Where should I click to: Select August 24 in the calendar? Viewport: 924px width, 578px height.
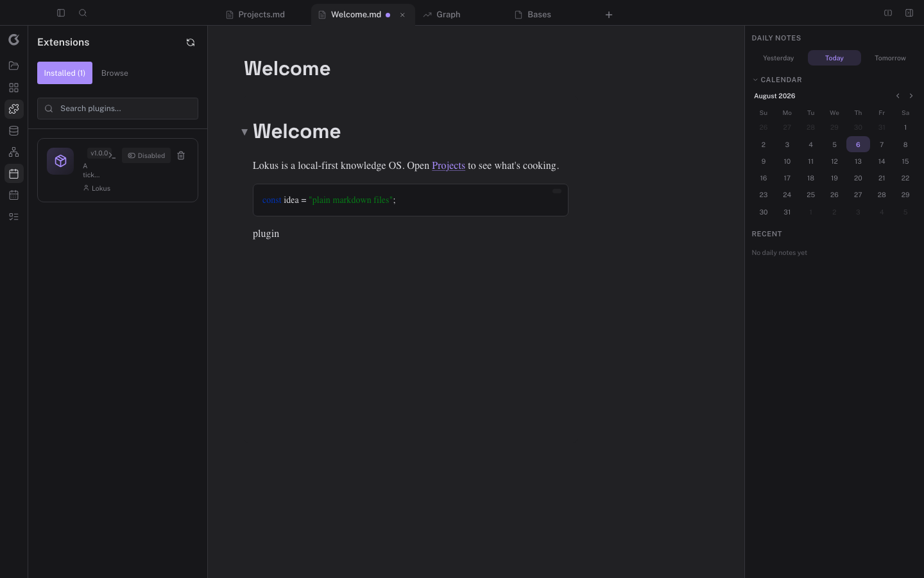(787, 195)
